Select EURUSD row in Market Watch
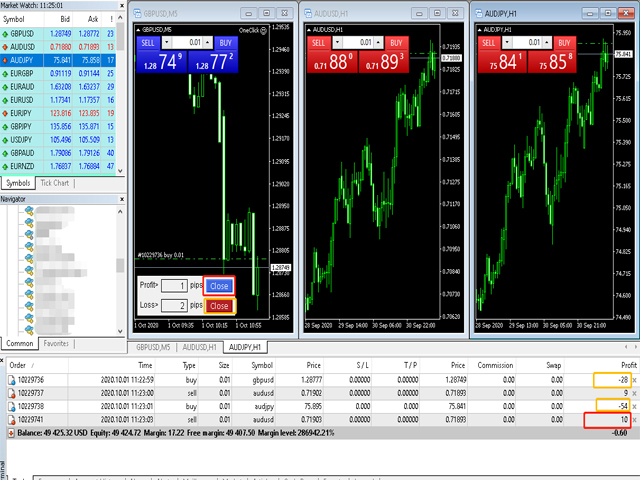The width and height of the screenshot is (640, 480). [x=58, y=100]
